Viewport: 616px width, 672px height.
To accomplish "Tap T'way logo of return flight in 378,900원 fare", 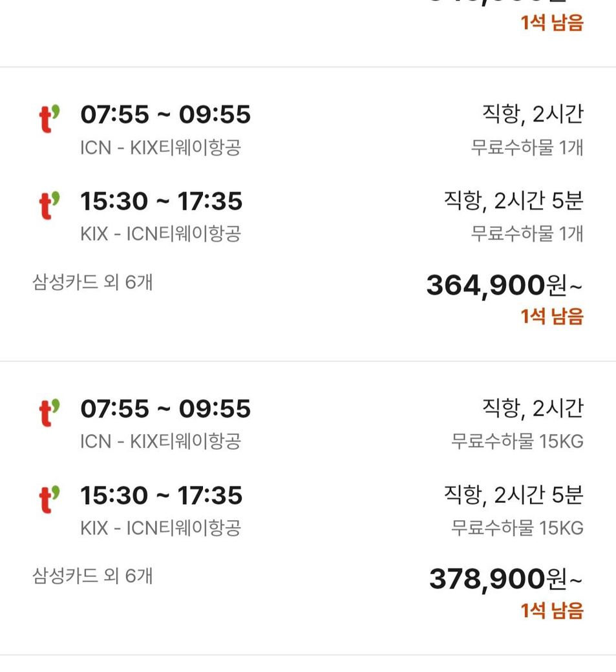I will point(48,499).
